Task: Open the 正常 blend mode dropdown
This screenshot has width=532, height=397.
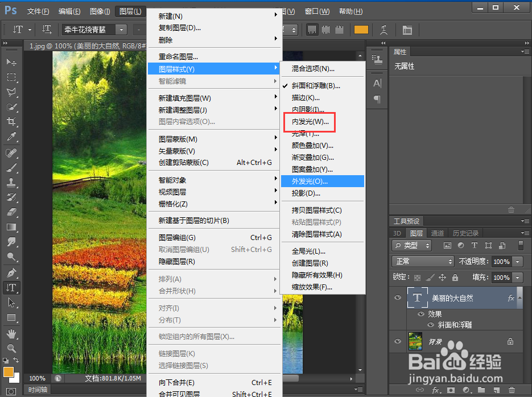Action: [423, 262]
